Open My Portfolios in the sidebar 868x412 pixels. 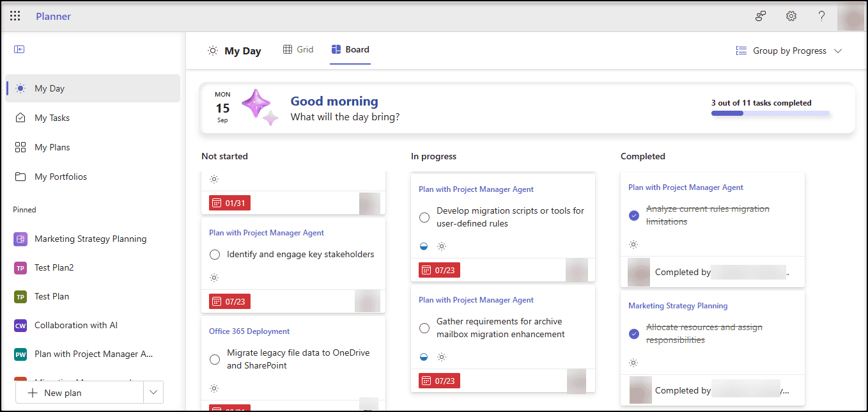pyautogui.click(x=93, y=177)
